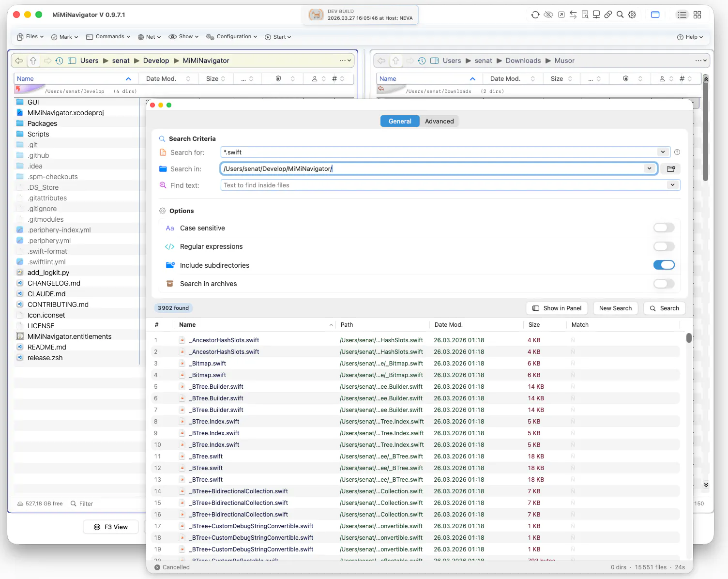
Task: Open right panel breadcrumb overflow menu
Action: pyautogui.click(x=701, y=61)
